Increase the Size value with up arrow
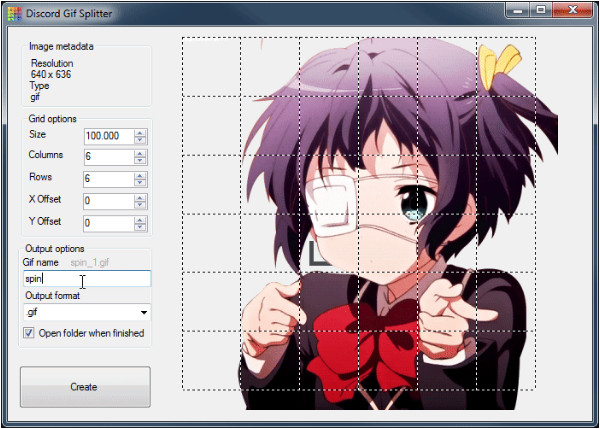This screenshot has height=429, width=600. (x=140, y=132)
